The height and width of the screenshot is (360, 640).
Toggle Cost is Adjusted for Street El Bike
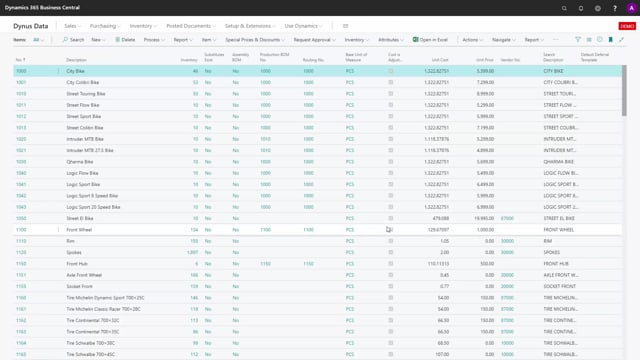point(391,218)
